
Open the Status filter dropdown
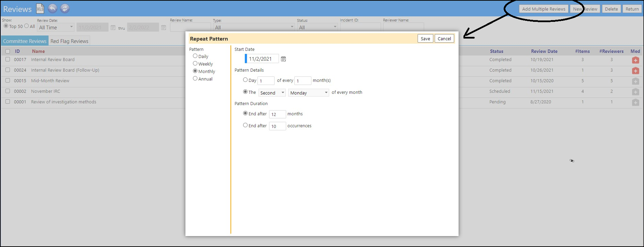pyautogui.click(x=318, y=27)
